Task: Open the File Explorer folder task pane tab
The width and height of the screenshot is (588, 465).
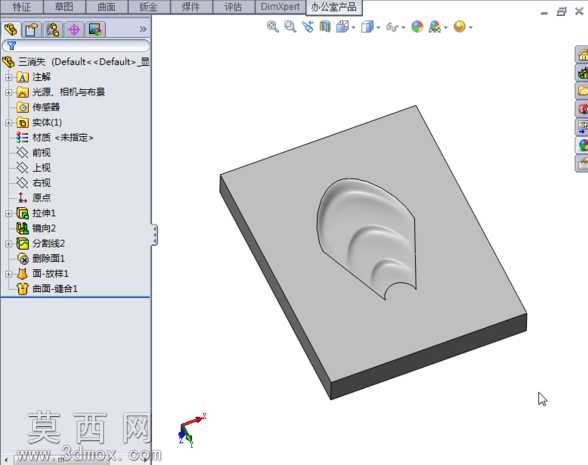Action: 582,91
